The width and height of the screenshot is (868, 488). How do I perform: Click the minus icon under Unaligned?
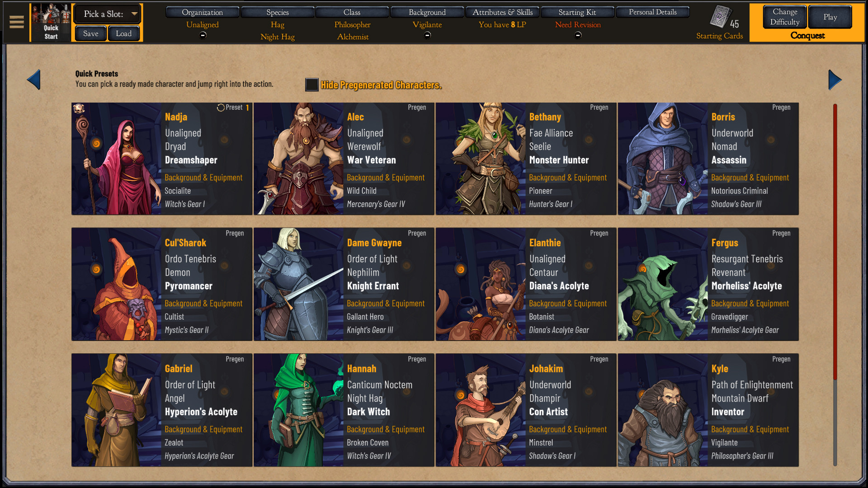click(203, 35)
